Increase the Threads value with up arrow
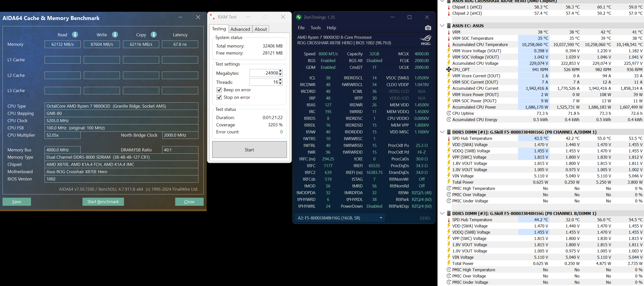The width and height of the screenshot is (644, 286). pos(280,80)
